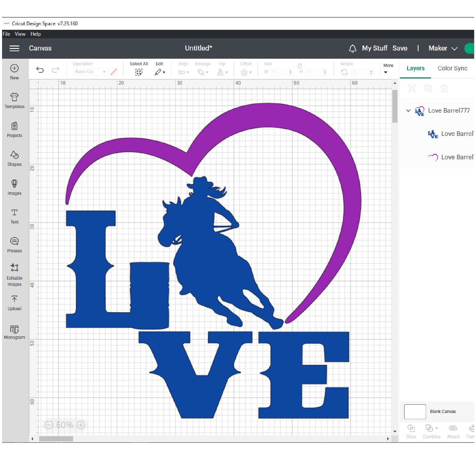The width and height of the screenshot is (476, 466).
Task: Click the green Make button
Action: (470, 48)
